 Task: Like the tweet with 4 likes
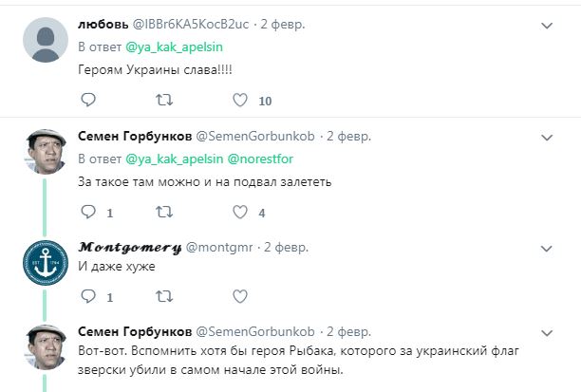point(240,213)
